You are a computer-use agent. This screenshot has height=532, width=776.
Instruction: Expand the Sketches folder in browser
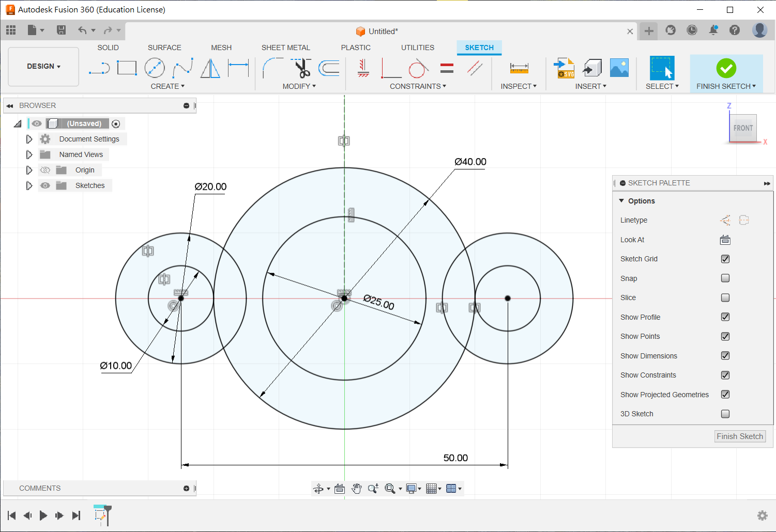29,185
